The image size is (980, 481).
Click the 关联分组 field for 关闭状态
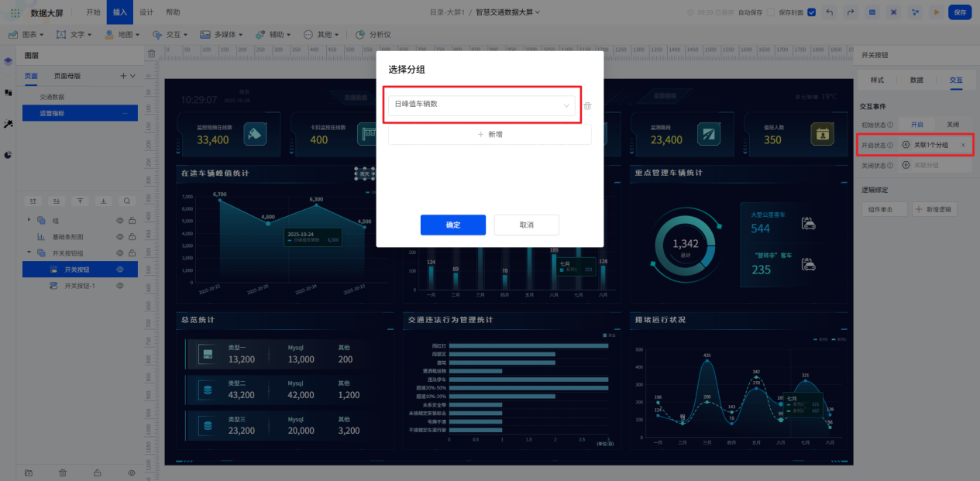pos(934,165)
